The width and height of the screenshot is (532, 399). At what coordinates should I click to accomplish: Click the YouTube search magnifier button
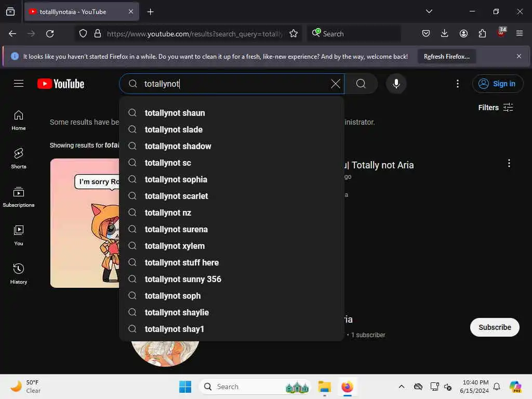(361, 84)
